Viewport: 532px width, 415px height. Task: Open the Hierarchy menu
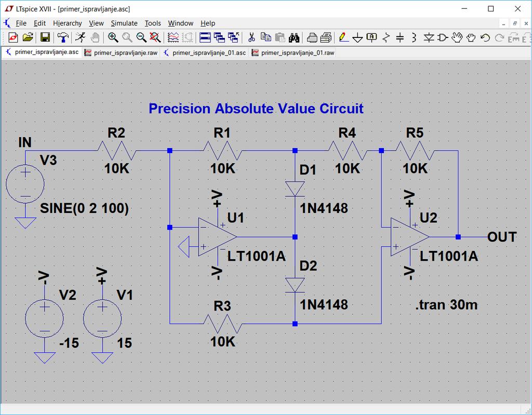[x=67, y=23]
